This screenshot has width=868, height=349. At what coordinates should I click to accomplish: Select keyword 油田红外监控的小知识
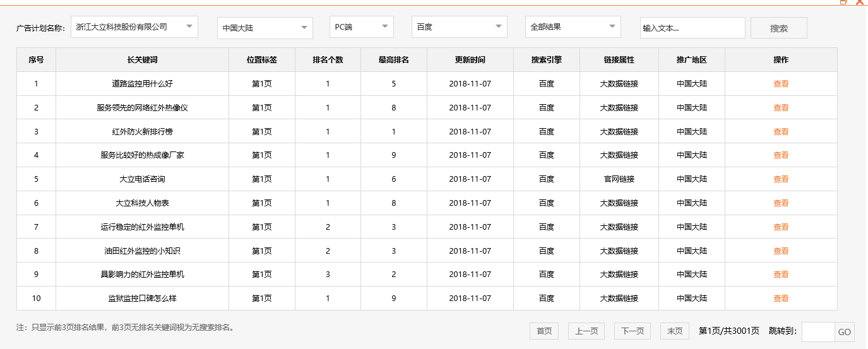142,251
